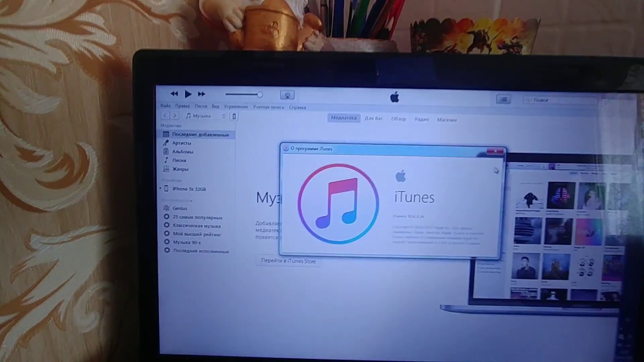Open the Управление menu

point(236,107)
